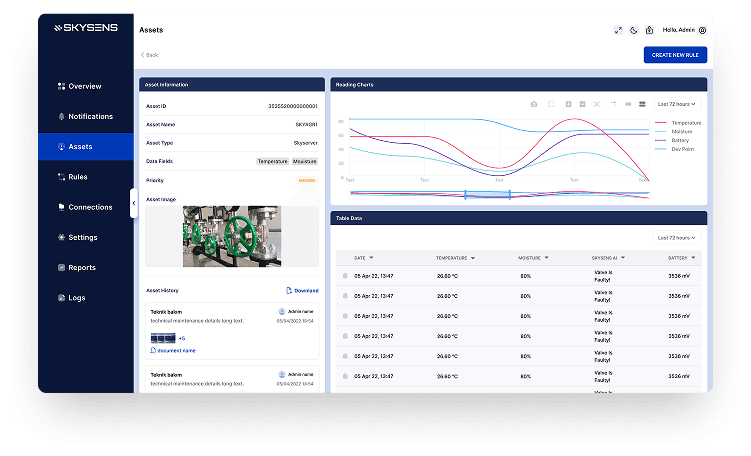Toggle Temperature series in chart legend

click(x=677, y=123)
